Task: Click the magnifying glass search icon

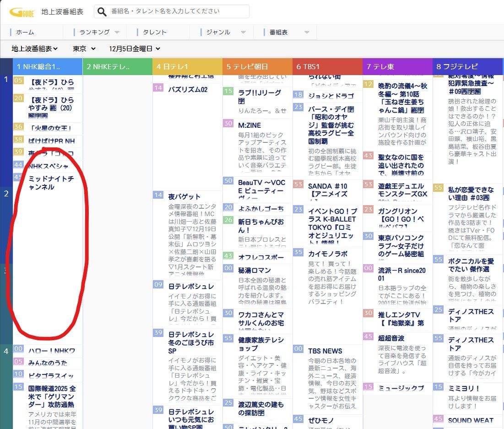Action: [x=102, y=12]
